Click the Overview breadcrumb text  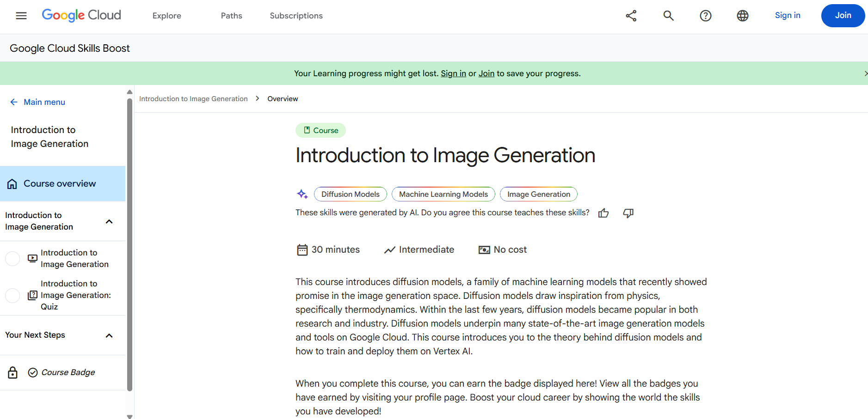point(283,99)
